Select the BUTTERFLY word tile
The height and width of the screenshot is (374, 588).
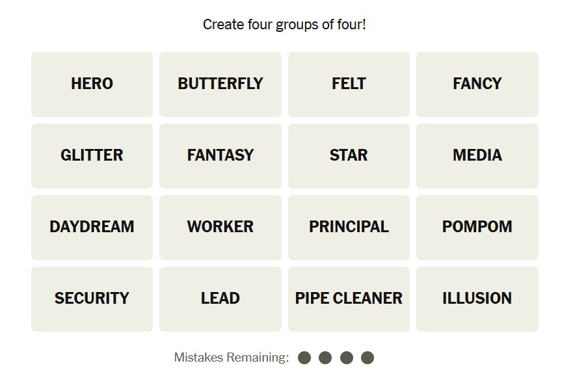coord(220,84)
